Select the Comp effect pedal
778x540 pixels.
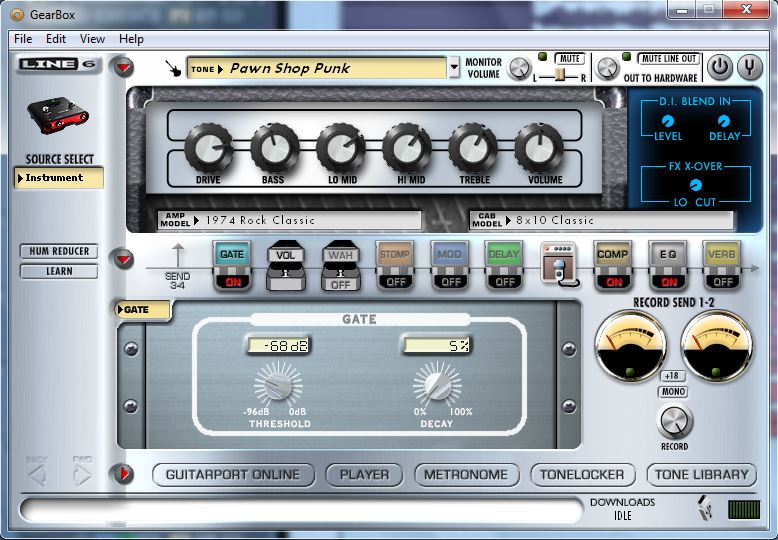point(613,255)
